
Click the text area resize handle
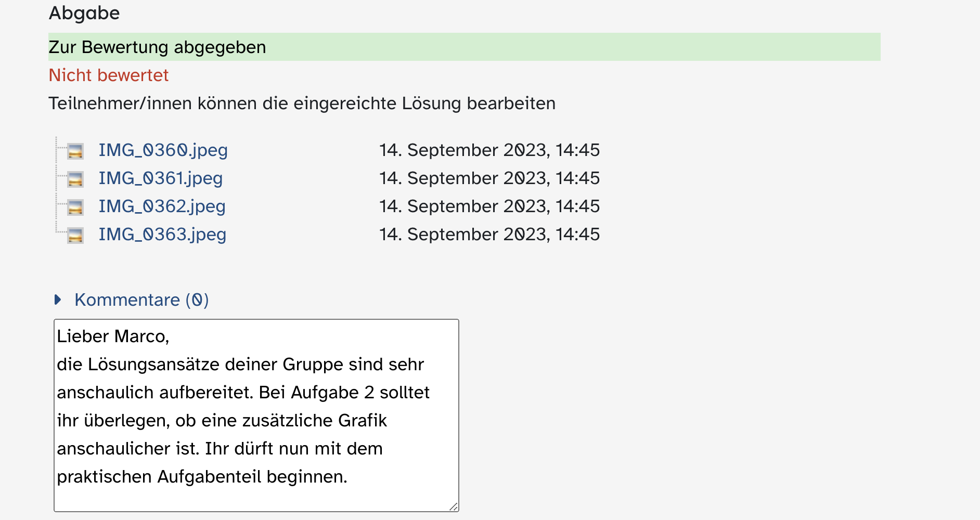tap(453, 506)
